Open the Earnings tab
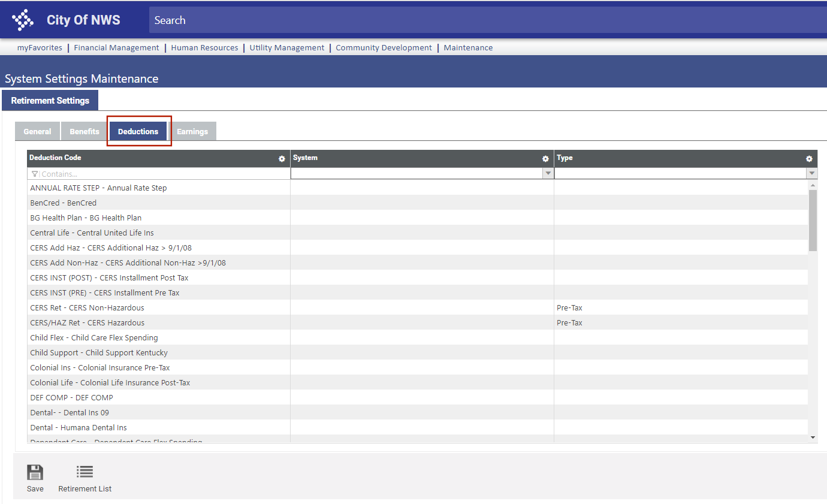The image size is (827, 504). coord(192,132)
